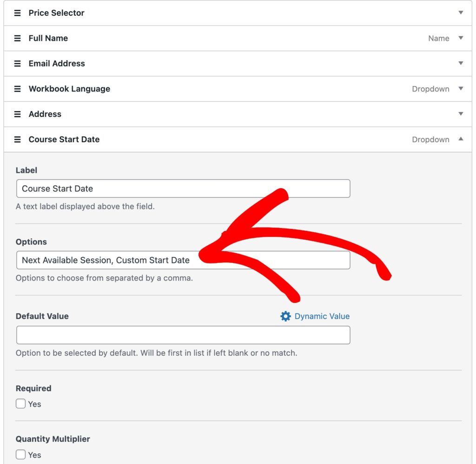Enable the Required checkbox
Viewport: 476px width, 464px height.
click(x=21, y=404)
